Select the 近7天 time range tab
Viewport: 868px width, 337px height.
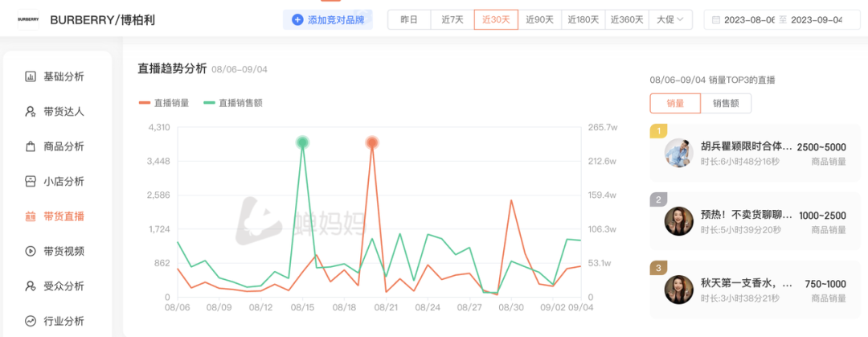[452, 19]
